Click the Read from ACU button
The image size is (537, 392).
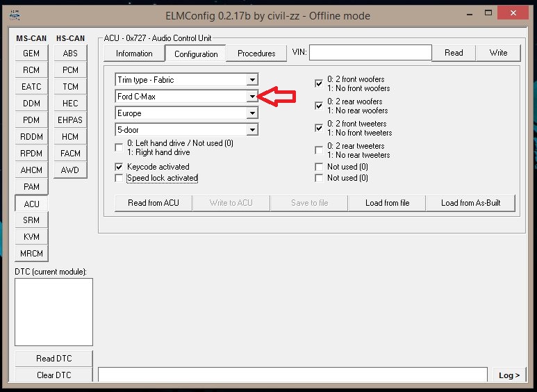point(153,203)
